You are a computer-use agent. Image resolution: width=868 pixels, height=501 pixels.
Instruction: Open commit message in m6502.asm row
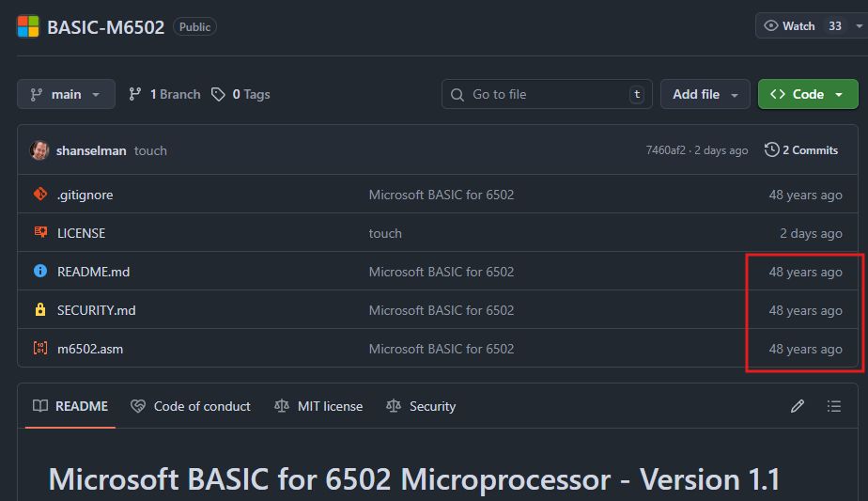point(442,349)
